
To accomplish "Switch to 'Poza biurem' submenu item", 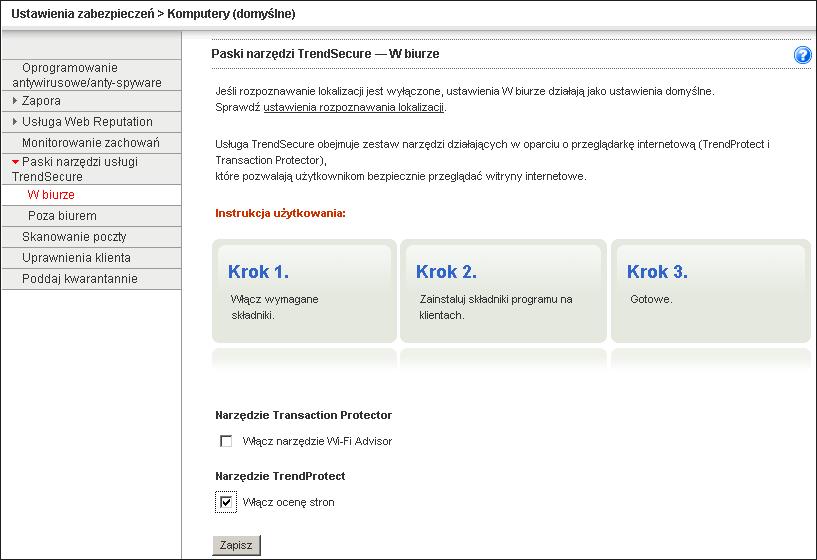I will pyautogui.click(x=92, y=216).
